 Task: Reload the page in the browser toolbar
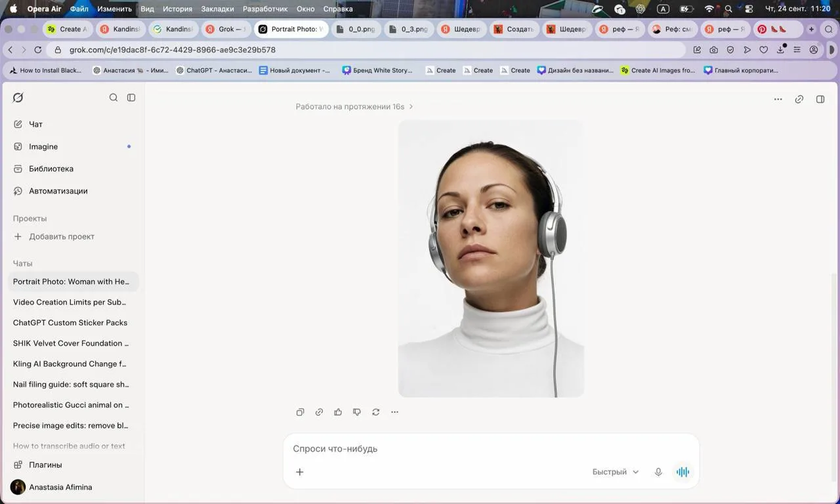[38, 50]
